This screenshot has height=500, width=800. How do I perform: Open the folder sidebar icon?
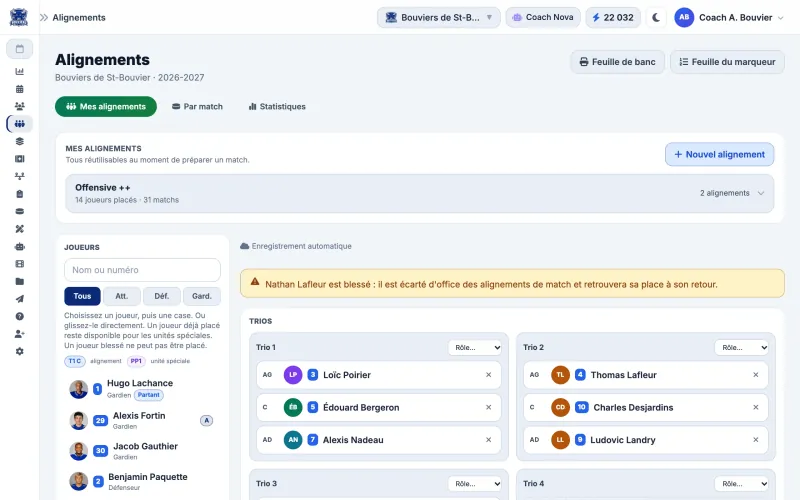(x=19, y=281)
